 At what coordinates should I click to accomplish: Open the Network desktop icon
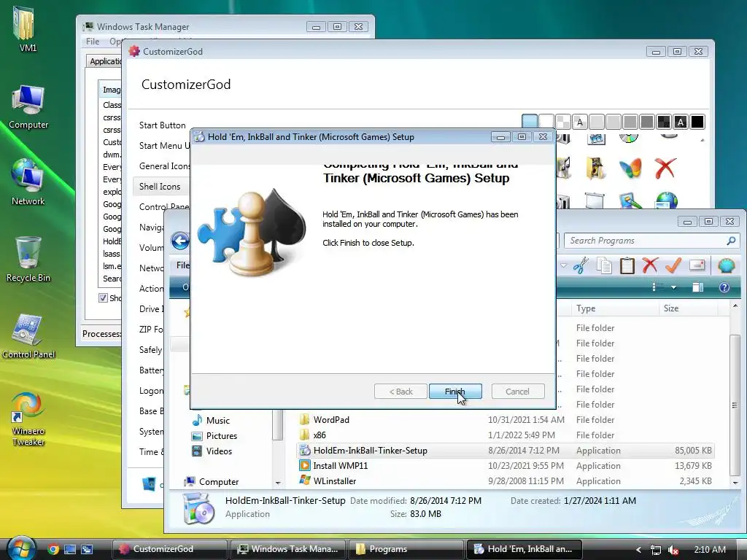(x=28, y=183)
